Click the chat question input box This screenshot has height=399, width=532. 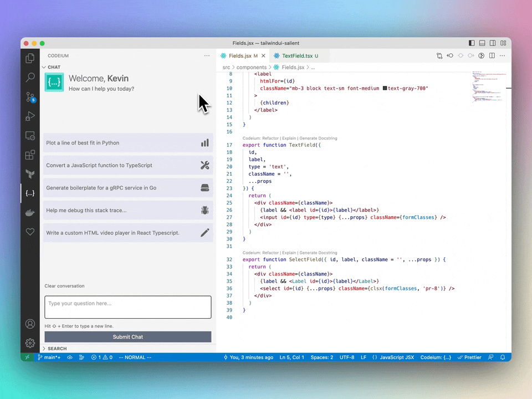pos(127,307)
